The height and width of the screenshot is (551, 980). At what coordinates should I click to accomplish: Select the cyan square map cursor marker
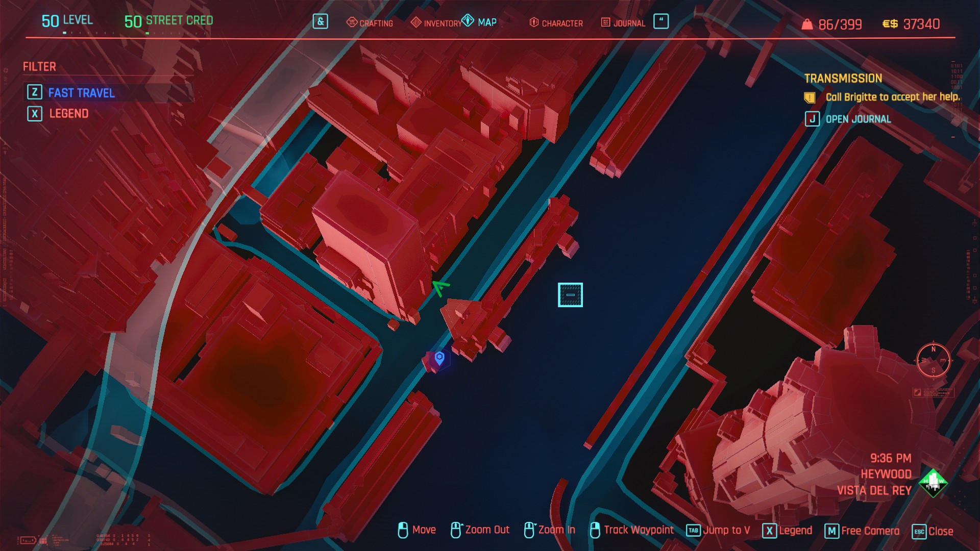pyautogui.click(x=570, y=295)
